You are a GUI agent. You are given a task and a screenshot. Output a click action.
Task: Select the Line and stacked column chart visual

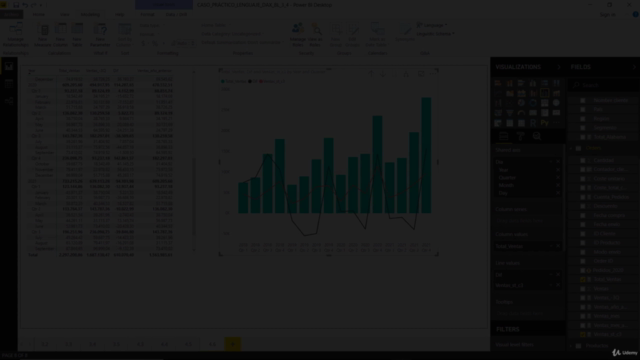click(533, 93)
